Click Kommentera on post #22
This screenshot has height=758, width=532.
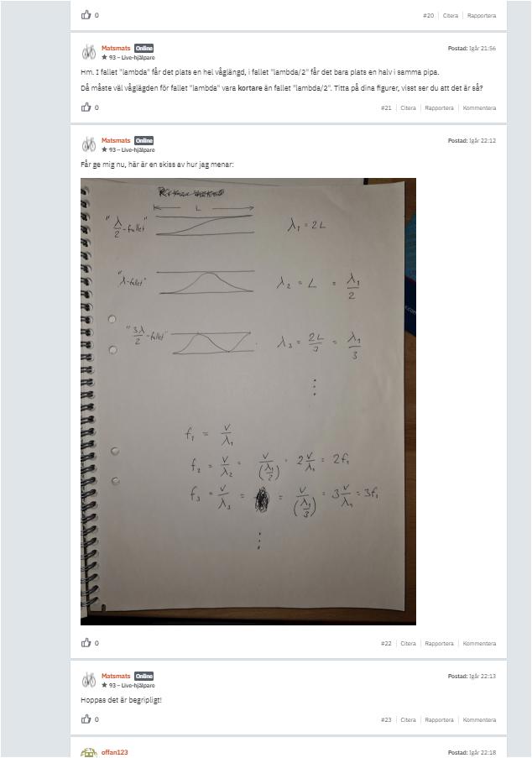point(479,644)
